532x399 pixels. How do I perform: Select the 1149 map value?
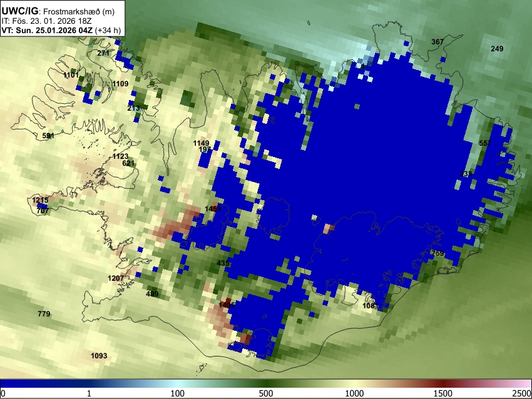(201, 143)
